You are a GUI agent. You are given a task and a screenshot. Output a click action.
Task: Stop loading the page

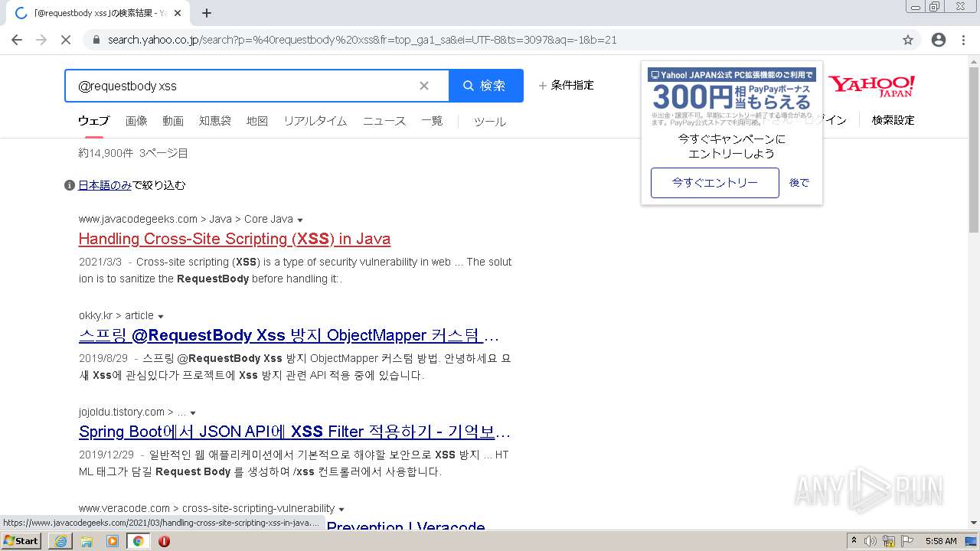click(x=66, y=40)
